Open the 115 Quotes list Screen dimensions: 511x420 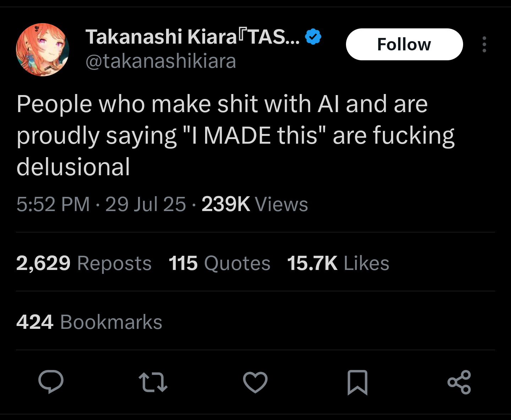[x=219, y=263]
